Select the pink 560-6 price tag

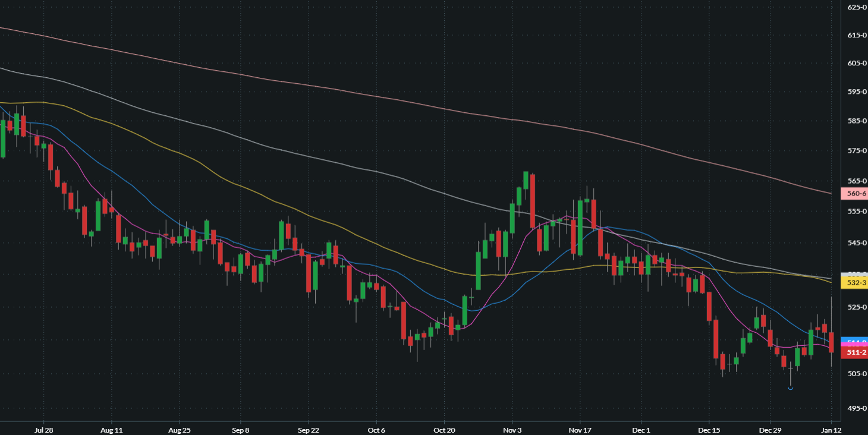click(856, 193)
